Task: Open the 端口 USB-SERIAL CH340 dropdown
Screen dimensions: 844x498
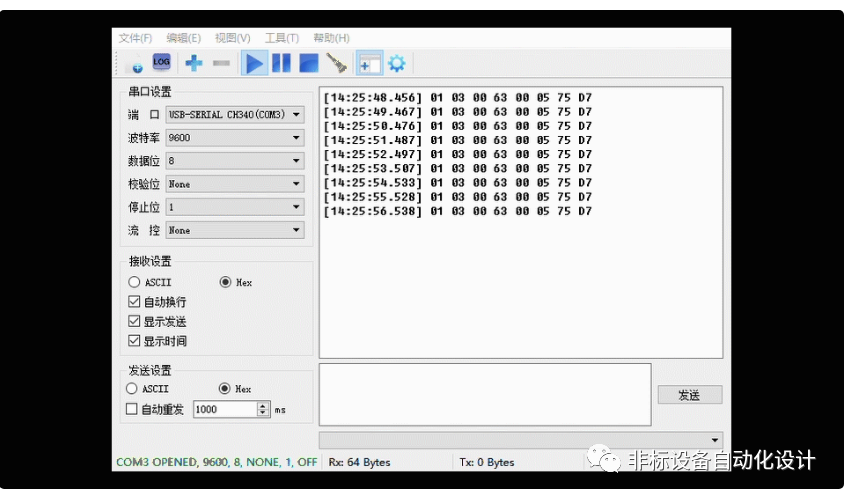Action: 235,115
